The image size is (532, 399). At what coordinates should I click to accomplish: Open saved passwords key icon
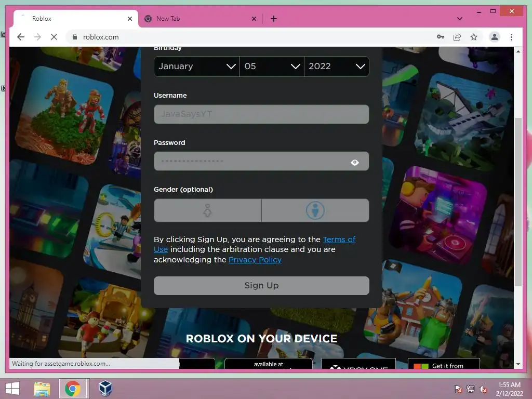441,37
